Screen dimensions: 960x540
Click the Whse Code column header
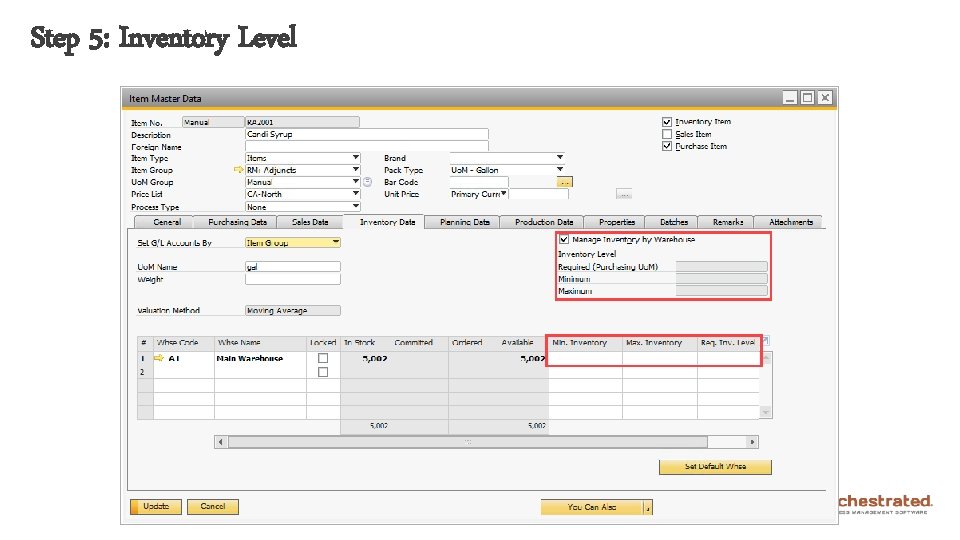pyautogui.click(x=183, y=343)
